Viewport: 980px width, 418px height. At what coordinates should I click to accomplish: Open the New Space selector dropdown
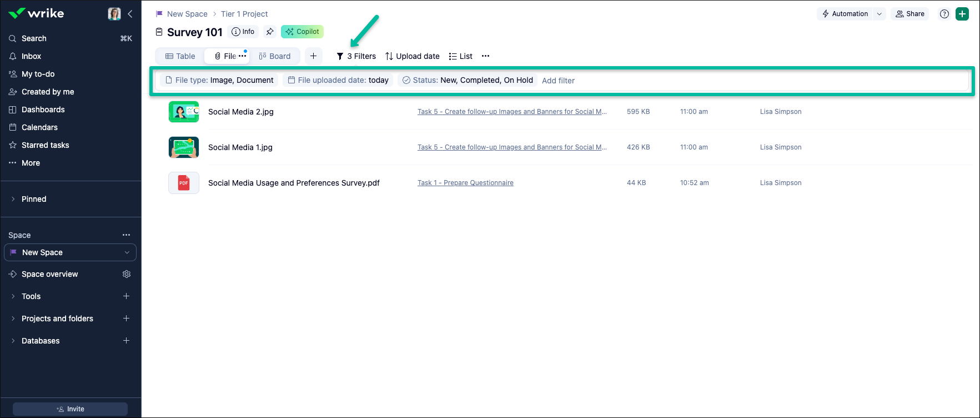pyautogui.click(x=70, y=252)
